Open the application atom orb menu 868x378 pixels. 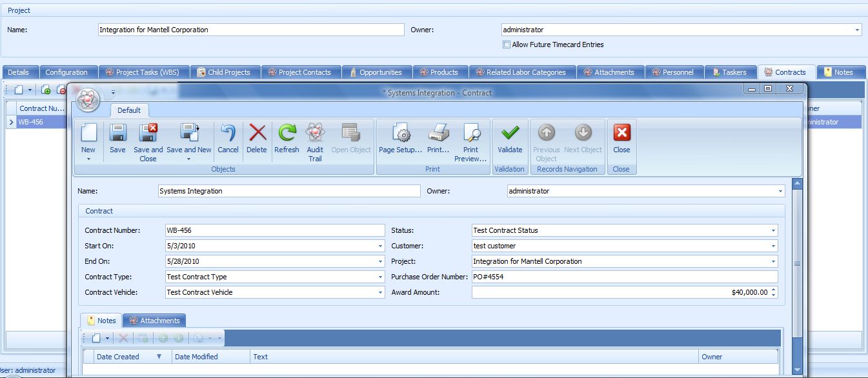[88, 99]
